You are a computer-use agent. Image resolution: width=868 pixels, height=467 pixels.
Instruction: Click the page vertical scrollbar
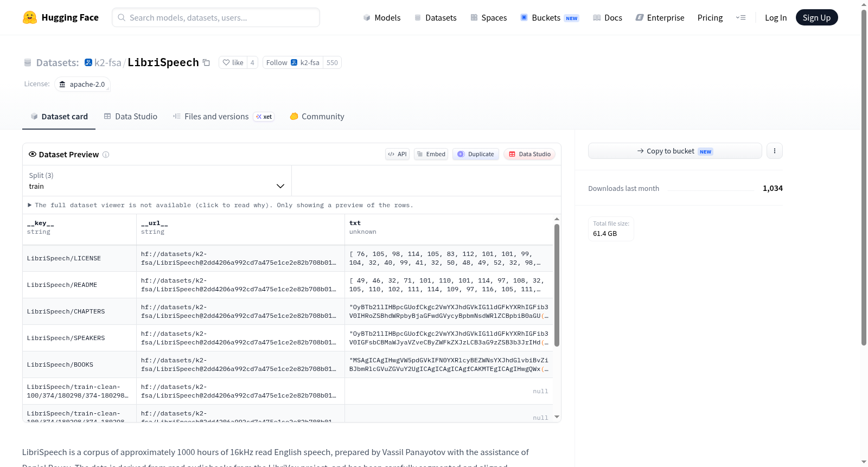(864, 177)
